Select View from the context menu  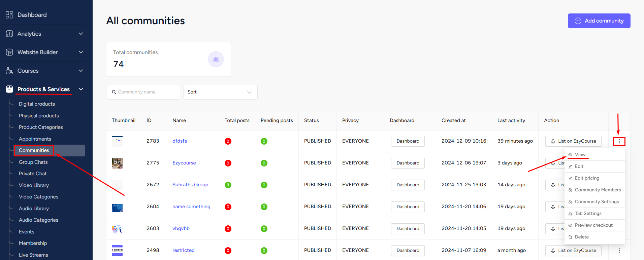pyautogui.click(x=594, y=155)
